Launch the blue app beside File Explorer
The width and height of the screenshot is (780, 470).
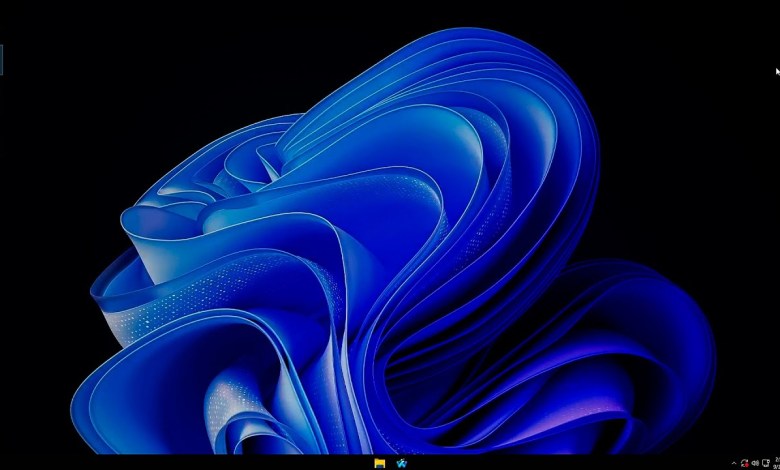(x=402, y=463)
